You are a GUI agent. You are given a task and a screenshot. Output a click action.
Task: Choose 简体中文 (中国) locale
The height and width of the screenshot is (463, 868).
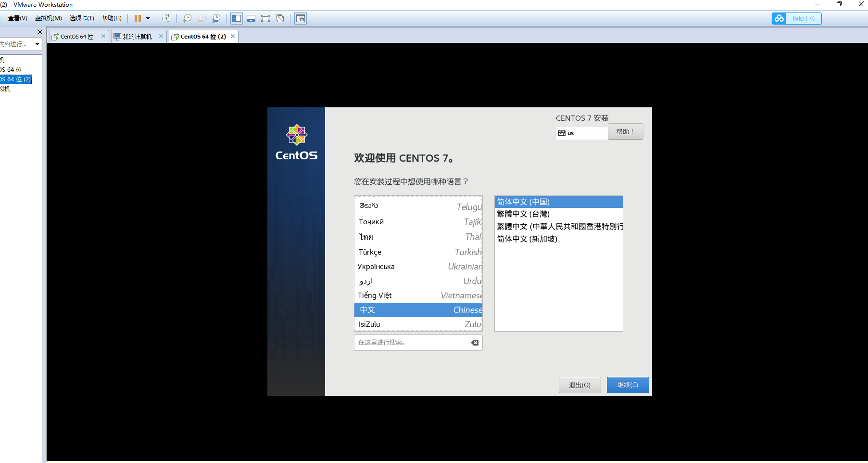(558, 202)
